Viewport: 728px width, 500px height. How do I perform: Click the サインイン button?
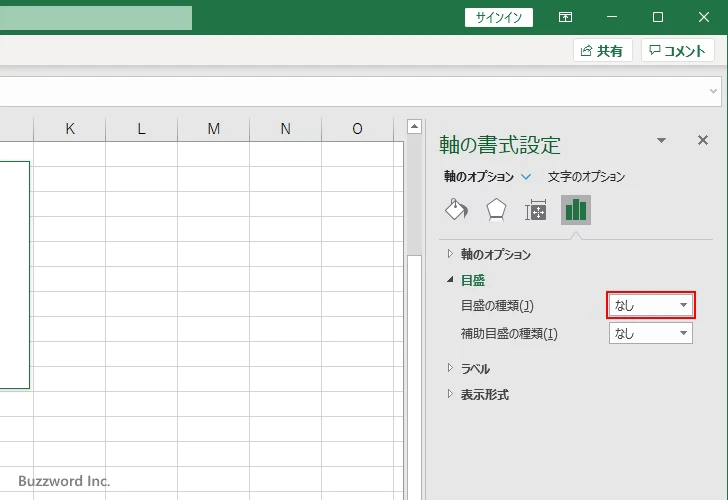(499, 18)
